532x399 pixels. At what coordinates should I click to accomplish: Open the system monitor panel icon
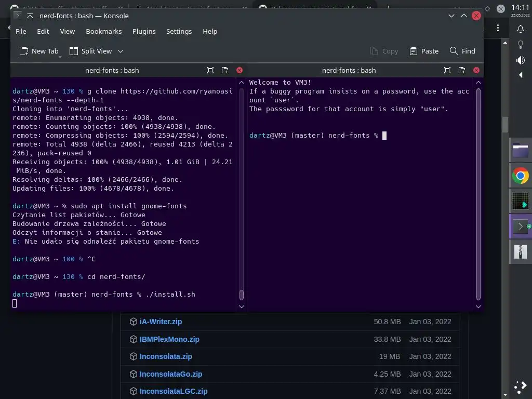[x=521, y=201]
